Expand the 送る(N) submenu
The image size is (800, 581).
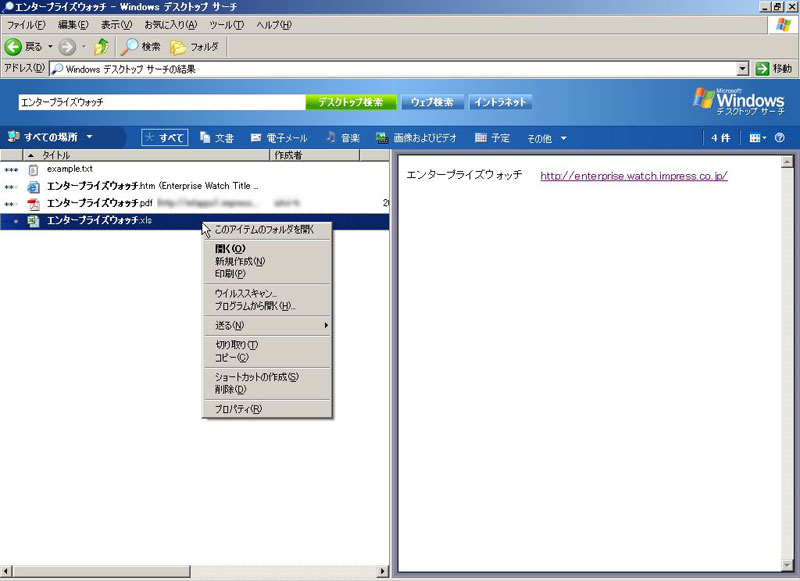click(x=267, y=325)
